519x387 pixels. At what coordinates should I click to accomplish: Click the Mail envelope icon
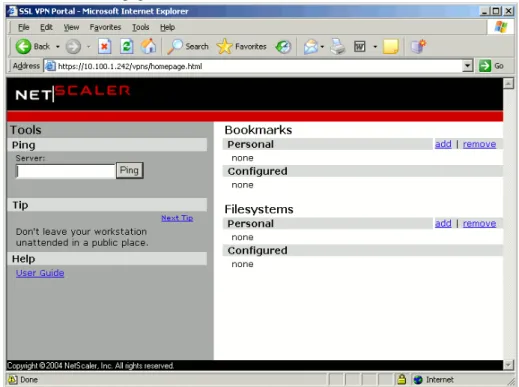311,46
